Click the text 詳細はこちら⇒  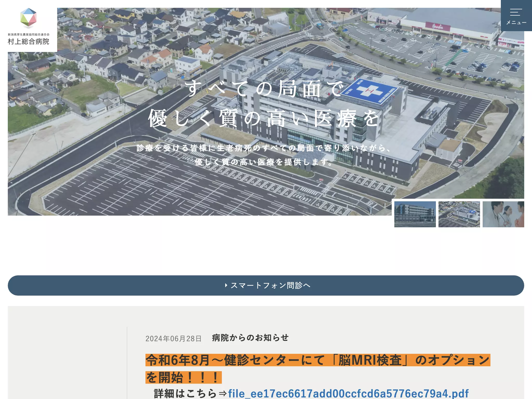coord(191,393)
